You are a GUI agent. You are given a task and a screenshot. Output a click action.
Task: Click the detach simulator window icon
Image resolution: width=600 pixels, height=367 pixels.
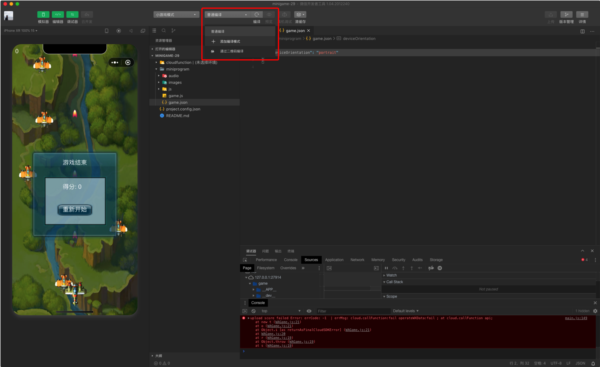tap(143, 31)
